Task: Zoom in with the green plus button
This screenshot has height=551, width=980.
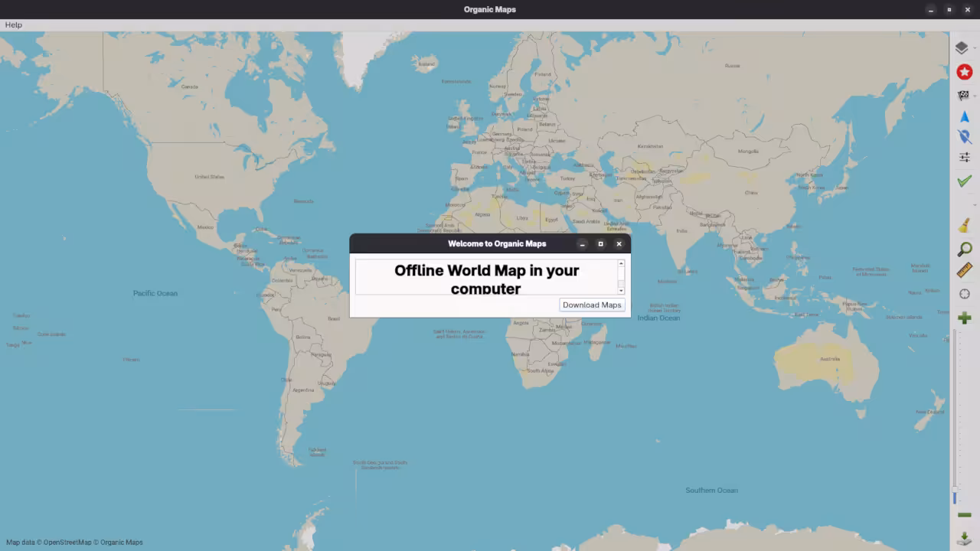Action: point(965,317)
